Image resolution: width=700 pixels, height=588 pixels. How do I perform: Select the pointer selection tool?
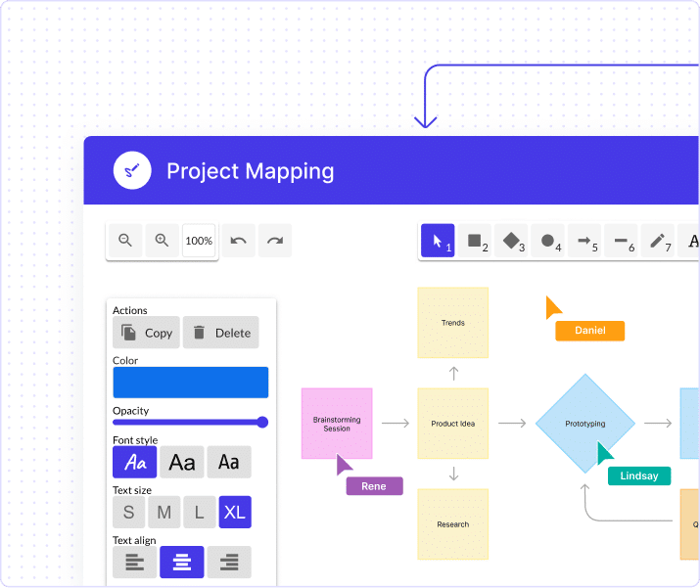coord(438,241)
